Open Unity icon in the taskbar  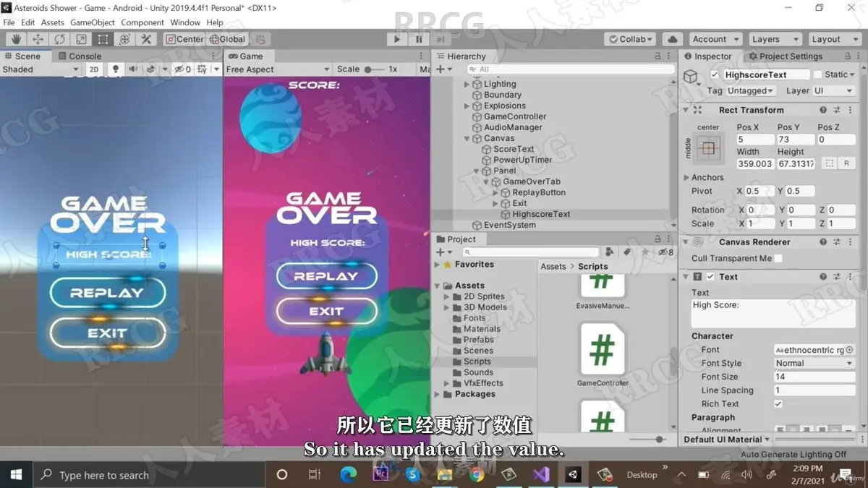click(573, 475)
